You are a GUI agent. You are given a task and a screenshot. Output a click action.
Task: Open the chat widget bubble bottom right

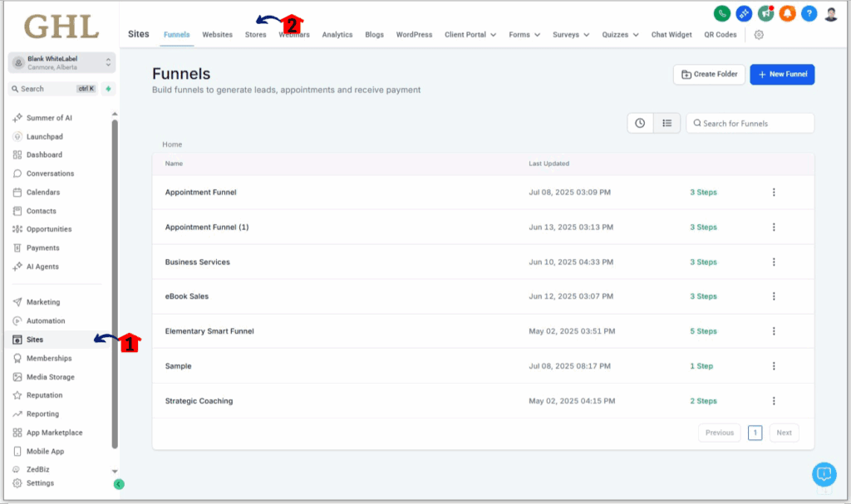824,474
